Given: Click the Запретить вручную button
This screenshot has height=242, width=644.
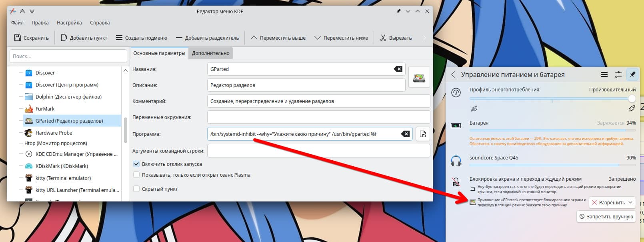Looking at the screenshot, I should [606, 216].
